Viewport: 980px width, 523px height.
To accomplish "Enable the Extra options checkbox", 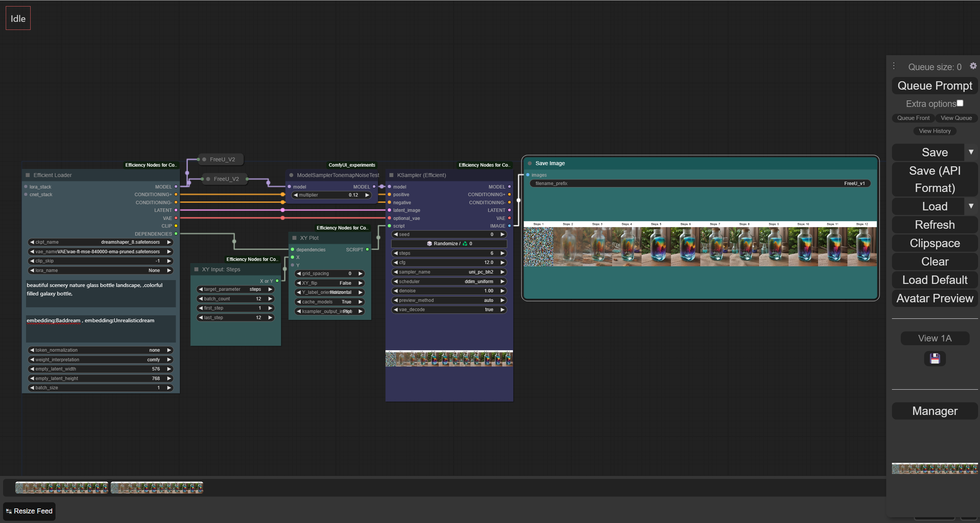I will 960,103.
